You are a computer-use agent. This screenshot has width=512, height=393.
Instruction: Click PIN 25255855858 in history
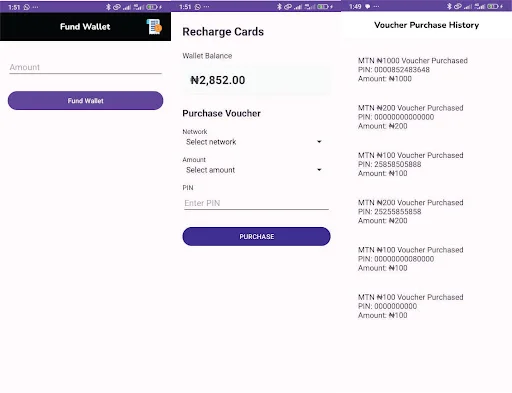[389, 212]
